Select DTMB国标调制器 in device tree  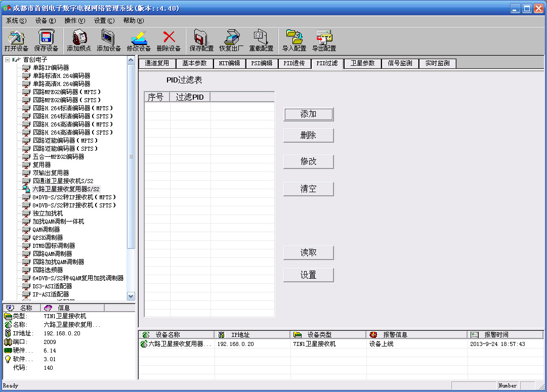click(54, 246)
